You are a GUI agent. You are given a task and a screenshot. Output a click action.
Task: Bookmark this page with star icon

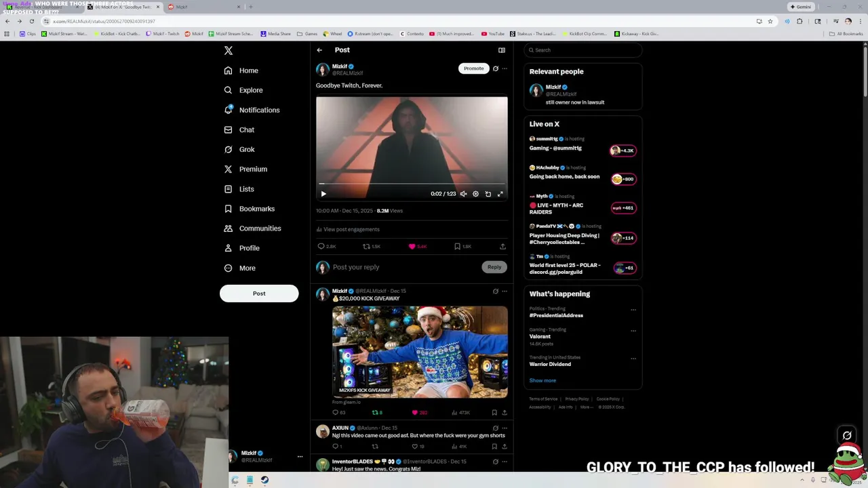tap(770, 21)
